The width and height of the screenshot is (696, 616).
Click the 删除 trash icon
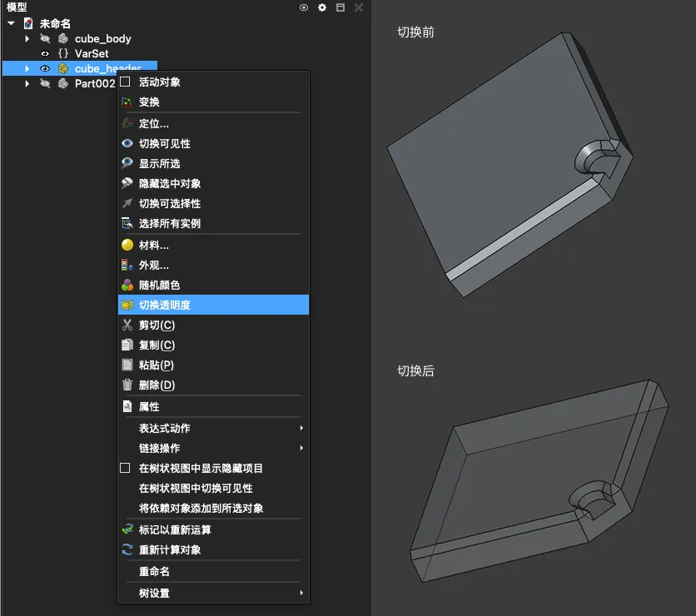pyautogui.click(x=127, y=385)
